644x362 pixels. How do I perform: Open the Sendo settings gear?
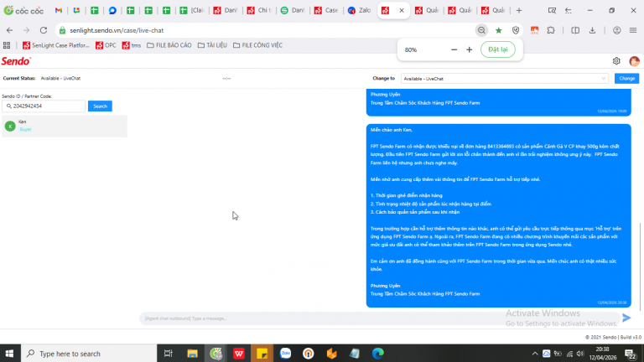(616, 61)
